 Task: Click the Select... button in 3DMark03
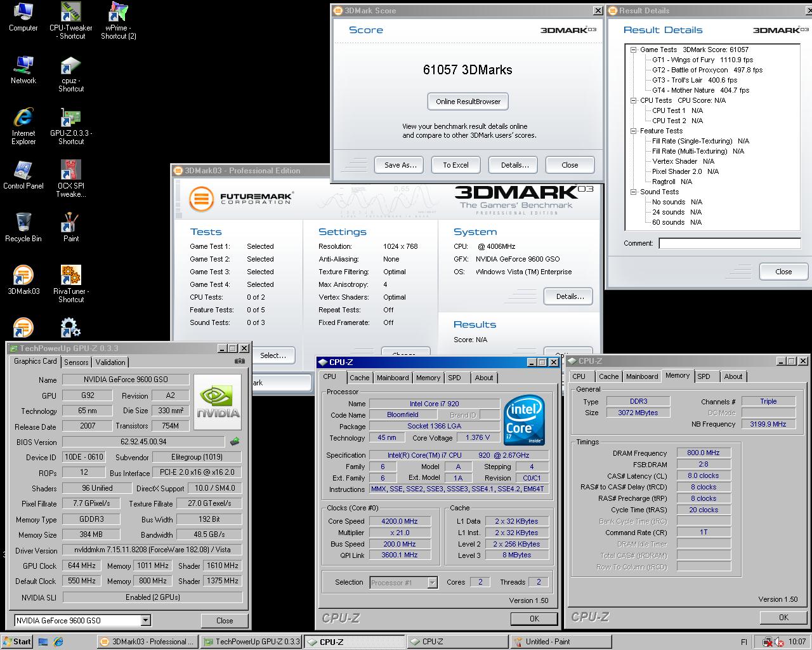[x=273, y=355]
